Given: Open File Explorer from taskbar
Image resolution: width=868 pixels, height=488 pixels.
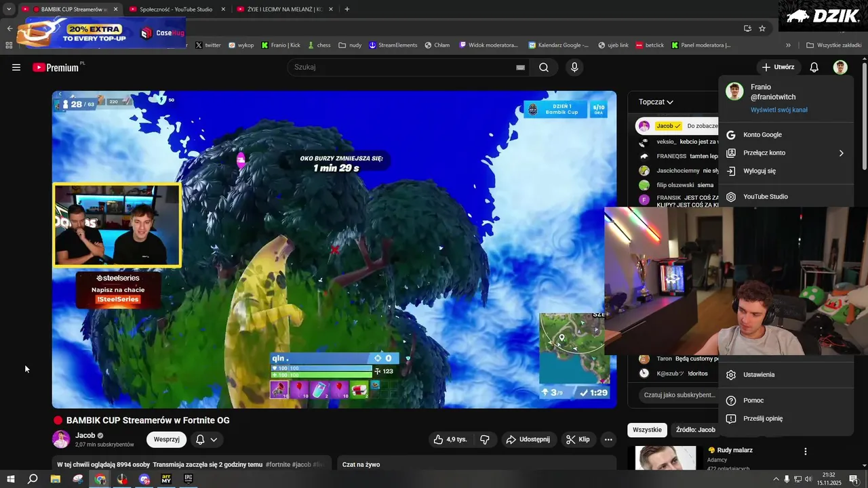Looking at the screenshot, I should (56, 479).
